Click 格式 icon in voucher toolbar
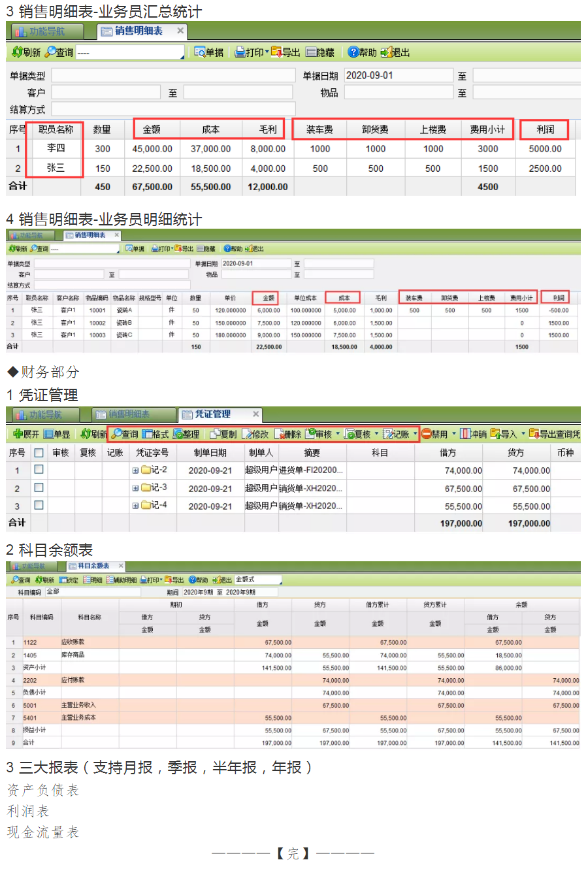The height and width of the screenshot is (869, 588). click(x=155, y=434)
